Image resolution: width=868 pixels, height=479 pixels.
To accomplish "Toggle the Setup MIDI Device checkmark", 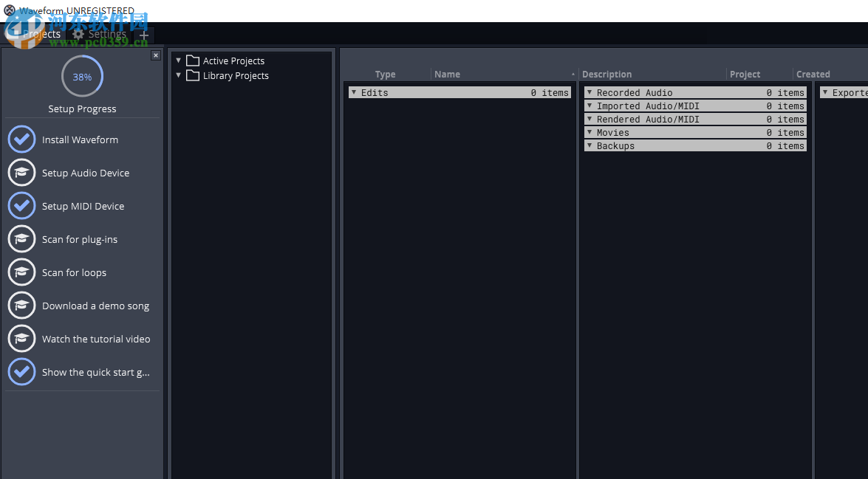I will click(x=21, y=205).
